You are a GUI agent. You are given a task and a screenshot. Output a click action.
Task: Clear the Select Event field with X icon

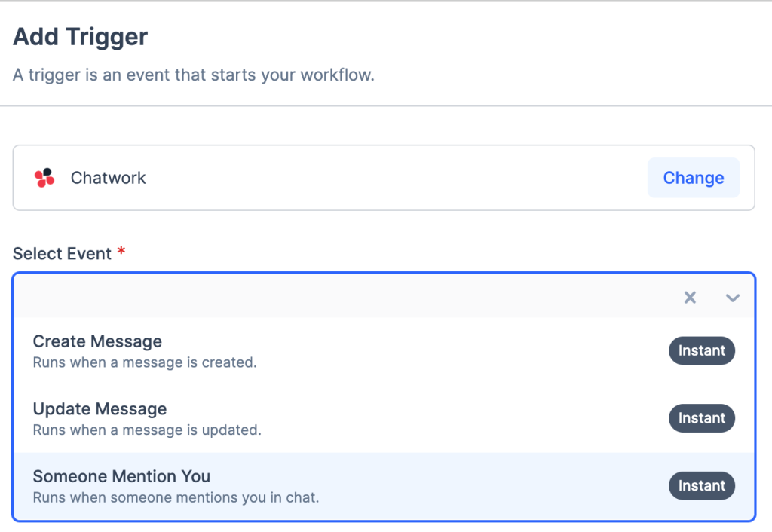[690, 298]
